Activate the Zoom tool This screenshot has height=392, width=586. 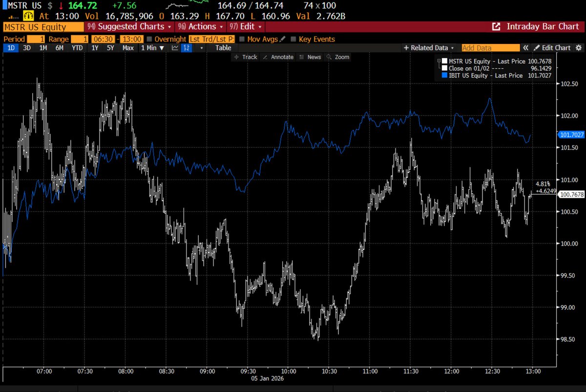click(338, 57)
